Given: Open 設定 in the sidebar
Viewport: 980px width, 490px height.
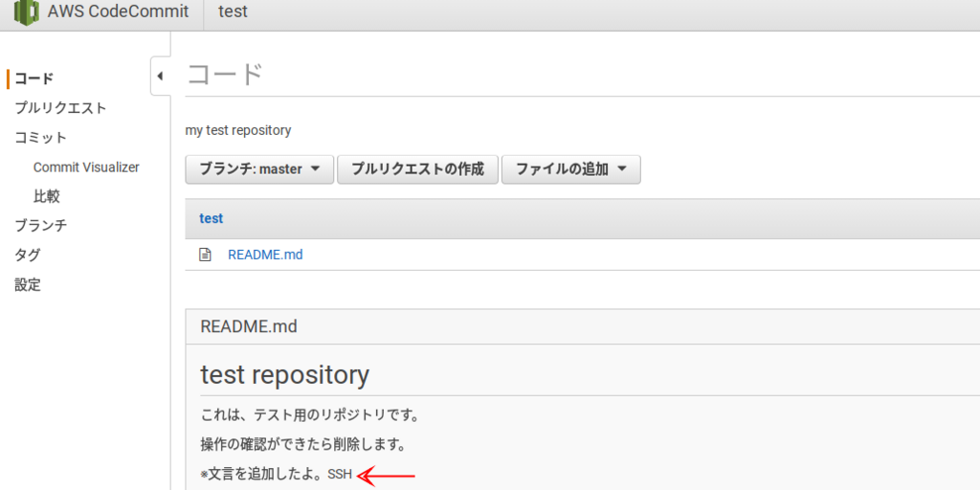Looking at the screenshot, I should [x=28, y=285].
